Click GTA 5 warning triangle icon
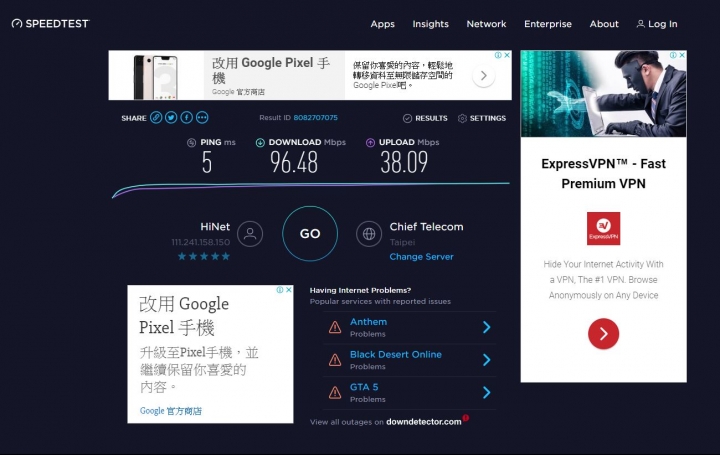The image size is (720, 455). 335,393
